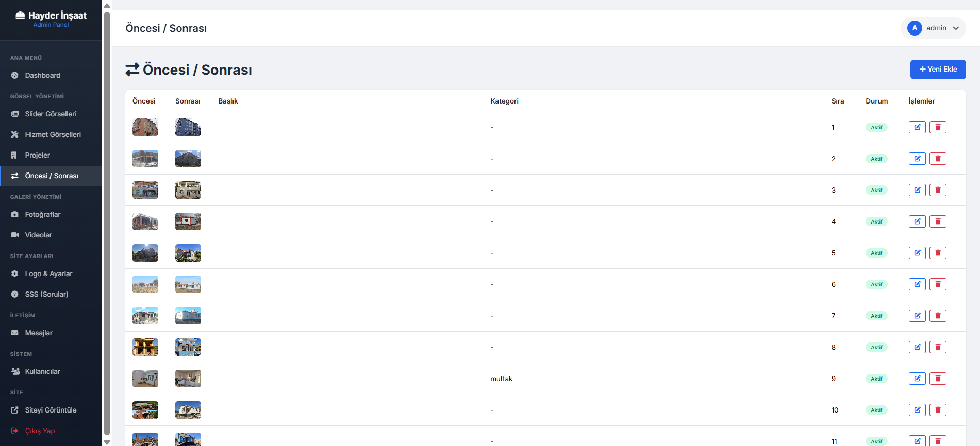Edit the mutfak category row
This screenshot has width=980, height=446.
pyautogui.click(x=917, y=379)
